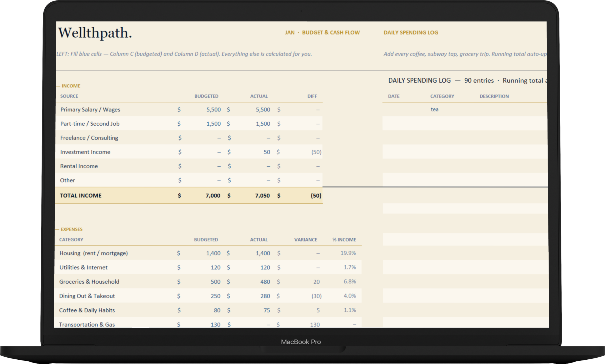605x364 pixels.
Task: Click the Groceries budgeted value 500
Action: 215,282
